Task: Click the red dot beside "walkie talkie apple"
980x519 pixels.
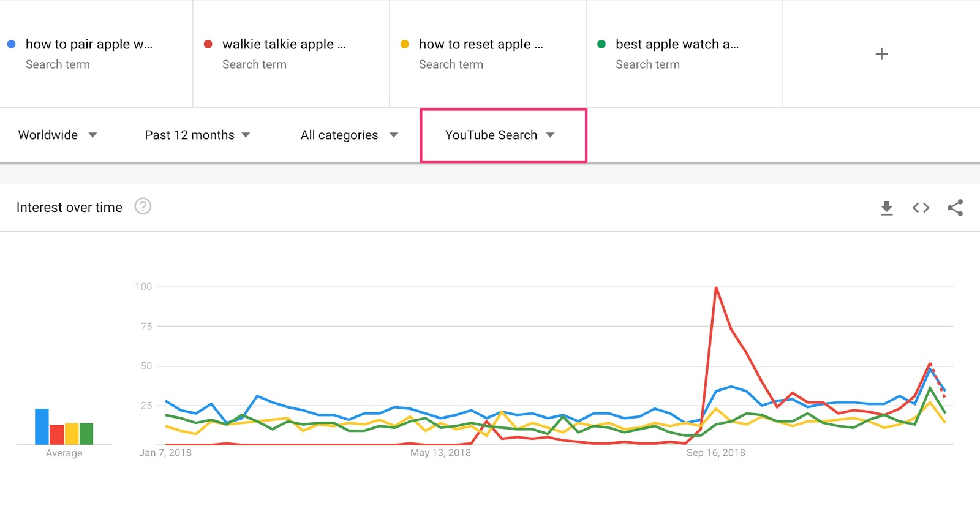Action: pos(208,44)
